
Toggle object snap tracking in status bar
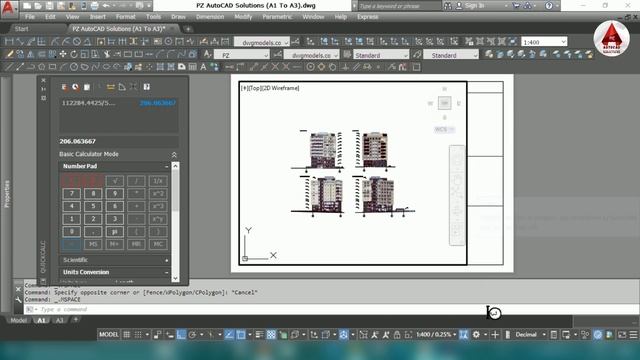(x=229, y=335)
